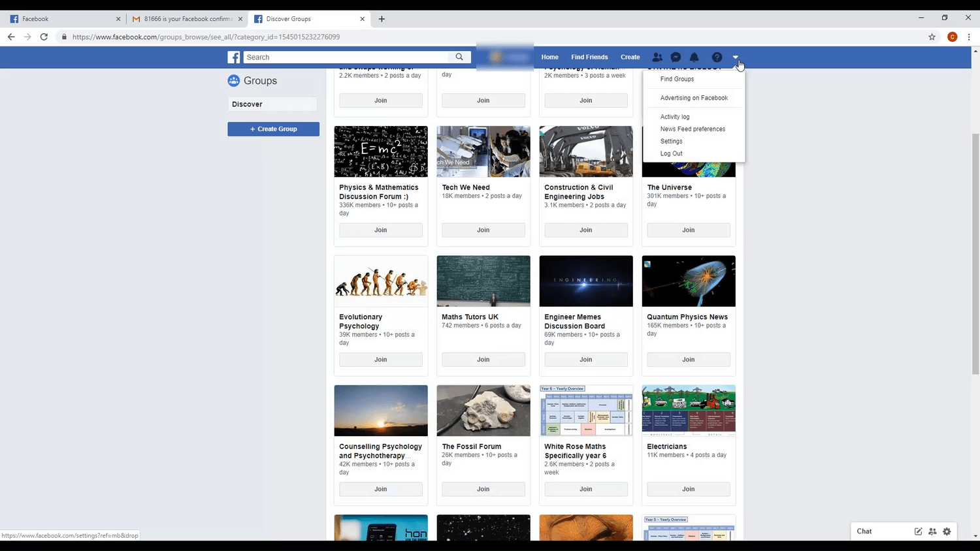Join Physics & Mathematics Discussion Forum
980x551 pixels.
[x=381, y=230]
